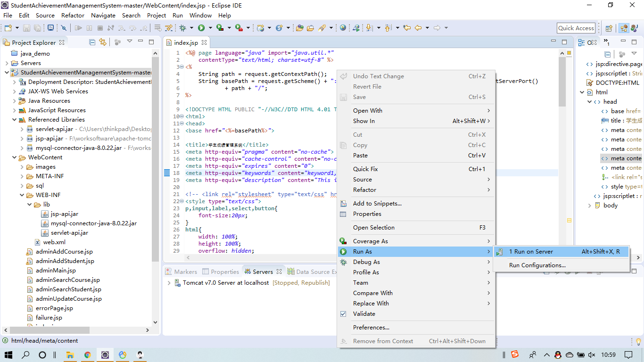Choose Debug As in context menu
644x362 pixels.
pyautogui.click(x=366, y=262)
